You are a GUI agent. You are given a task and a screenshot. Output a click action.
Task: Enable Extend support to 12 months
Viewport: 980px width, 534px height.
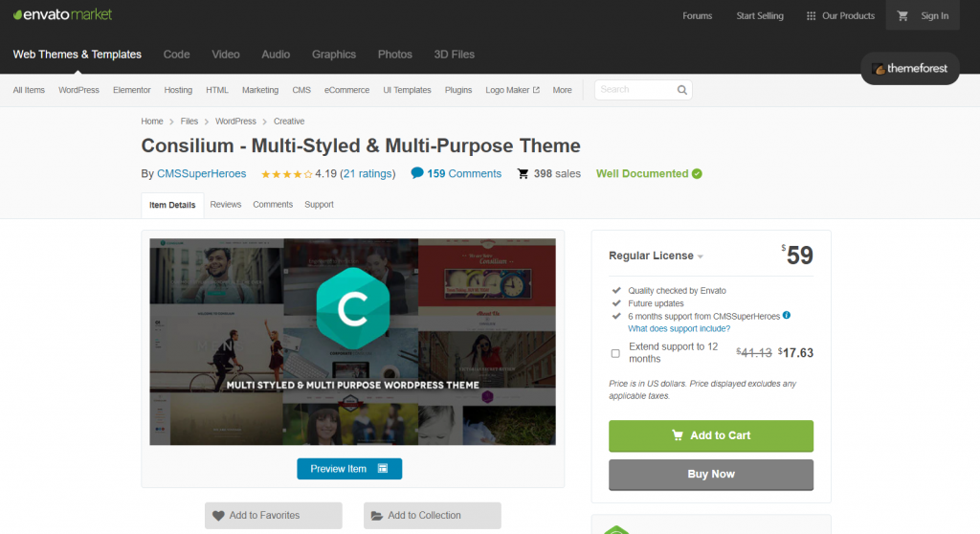615,353
